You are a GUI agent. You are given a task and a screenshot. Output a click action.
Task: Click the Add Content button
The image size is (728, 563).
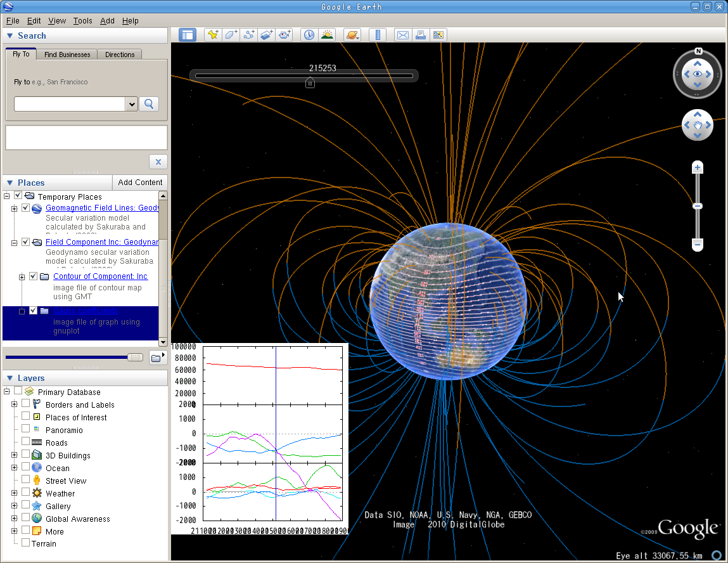(x=140, y=183)
